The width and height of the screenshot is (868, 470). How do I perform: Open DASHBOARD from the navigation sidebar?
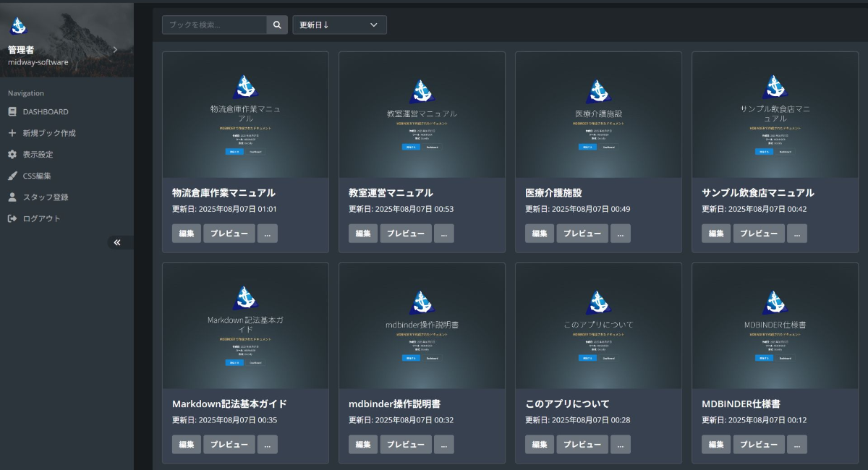click(x=45, y=112)
